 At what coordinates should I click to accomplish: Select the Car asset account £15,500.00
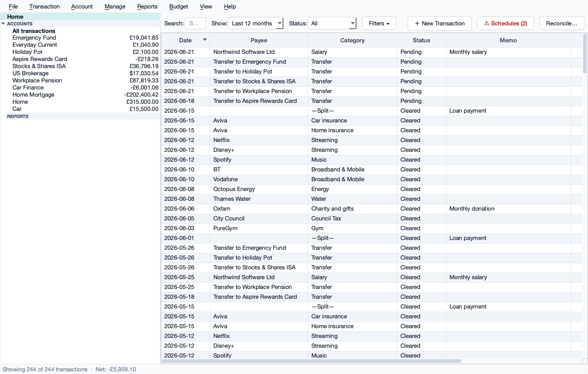click(x=80, y=109)
